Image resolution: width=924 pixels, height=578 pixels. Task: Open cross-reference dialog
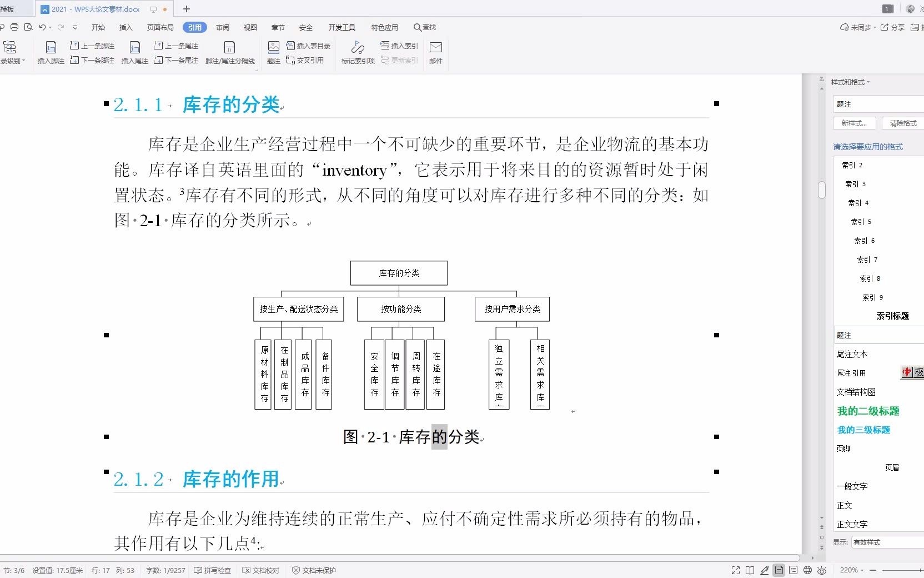[305, 60]
